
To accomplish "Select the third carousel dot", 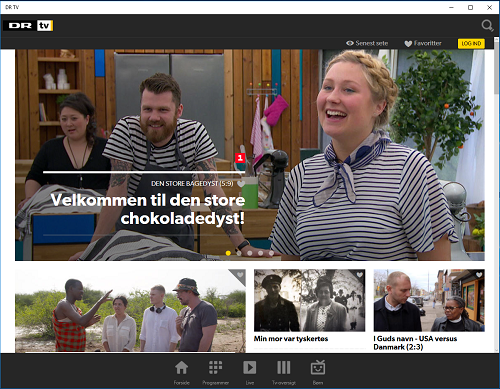I will [250, 253].
